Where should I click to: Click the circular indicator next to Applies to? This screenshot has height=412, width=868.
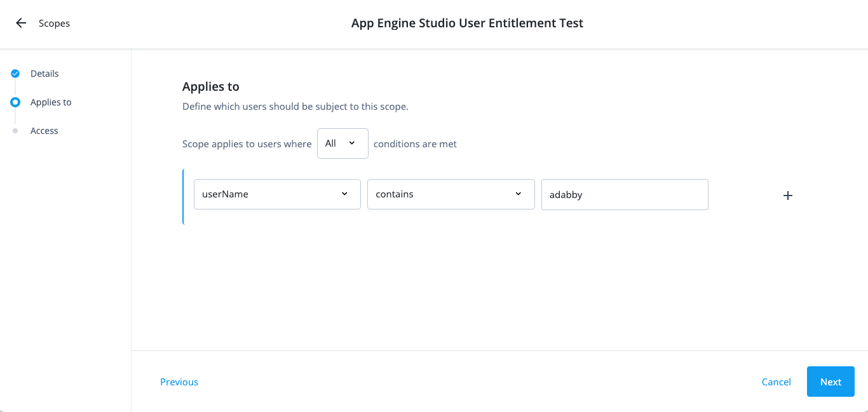point(15,102)
